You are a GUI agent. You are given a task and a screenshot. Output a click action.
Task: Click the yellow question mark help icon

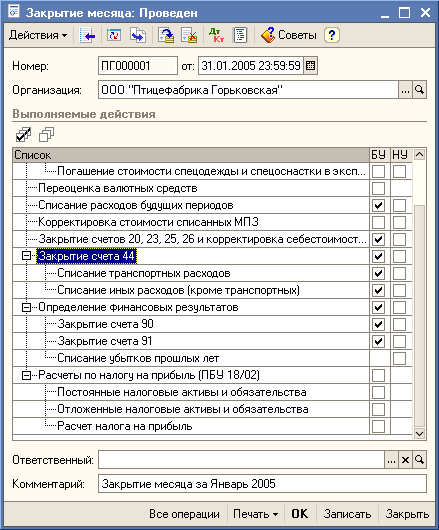(332, 35)
